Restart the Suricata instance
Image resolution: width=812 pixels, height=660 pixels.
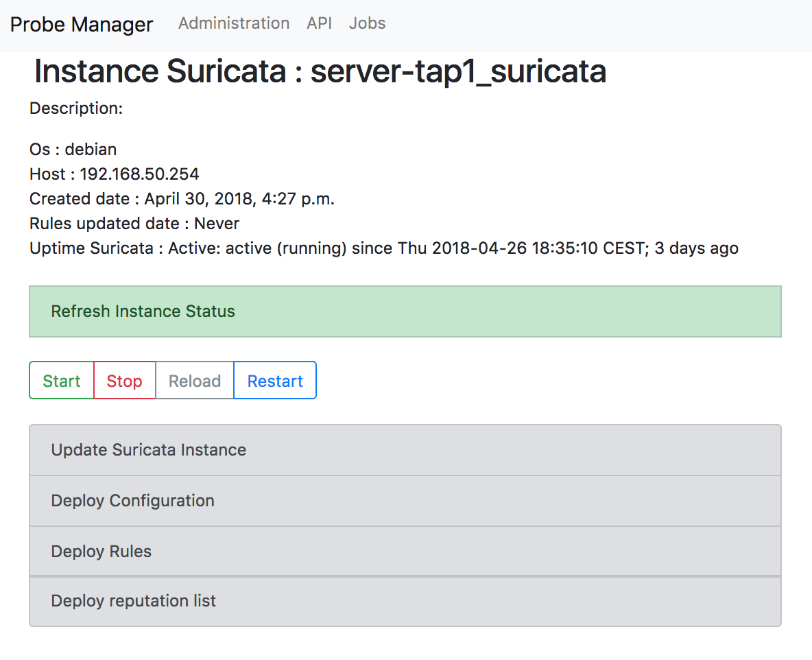[275, 381]
